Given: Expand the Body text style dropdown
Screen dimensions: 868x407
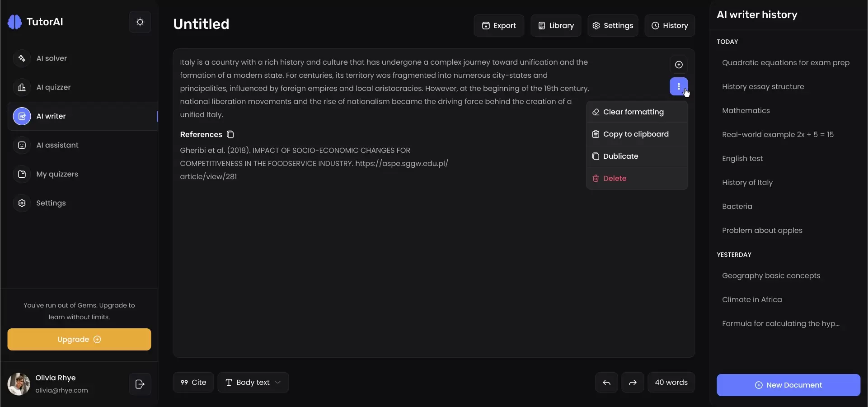Looking at the screenshot, I should tap(253, 383).
